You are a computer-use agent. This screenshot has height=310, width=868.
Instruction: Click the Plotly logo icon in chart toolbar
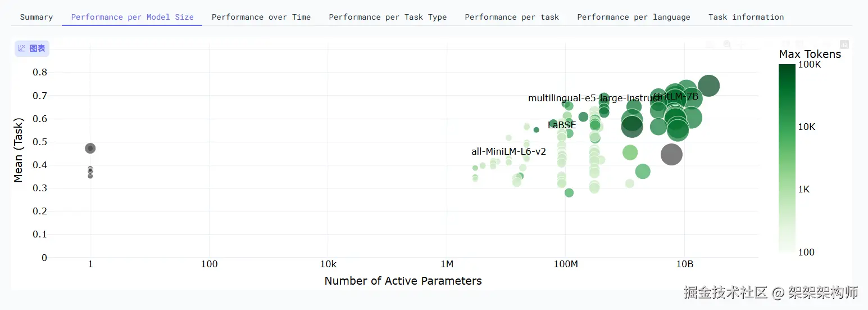(x=844, y=44)
